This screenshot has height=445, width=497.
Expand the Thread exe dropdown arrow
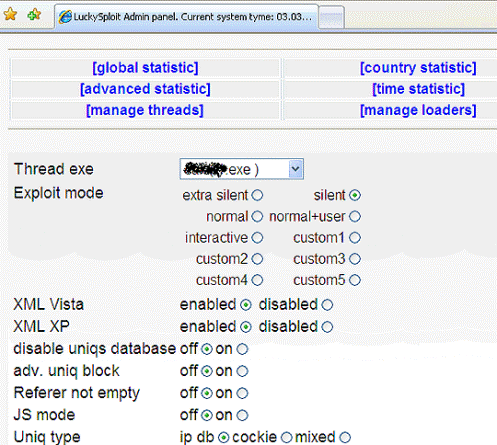pyautogui.click(x=295, y=169)
